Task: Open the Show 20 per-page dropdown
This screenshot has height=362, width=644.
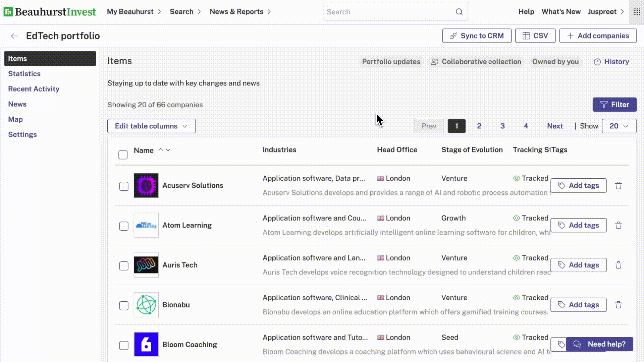Action: 619,126
